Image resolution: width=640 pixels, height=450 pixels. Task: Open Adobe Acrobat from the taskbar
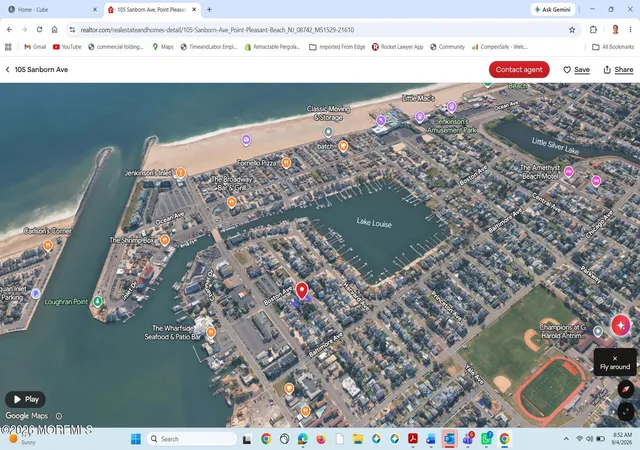pos(413,439)
